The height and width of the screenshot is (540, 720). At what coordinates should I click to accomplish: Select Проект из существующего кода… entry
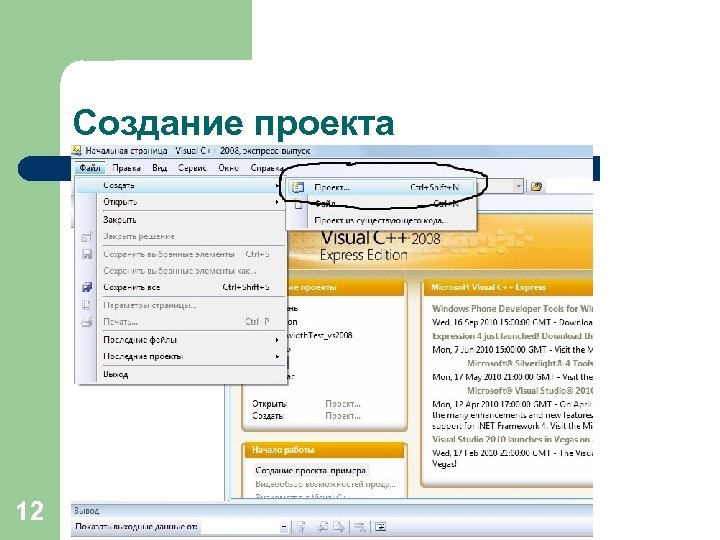(x=381, y=220)
